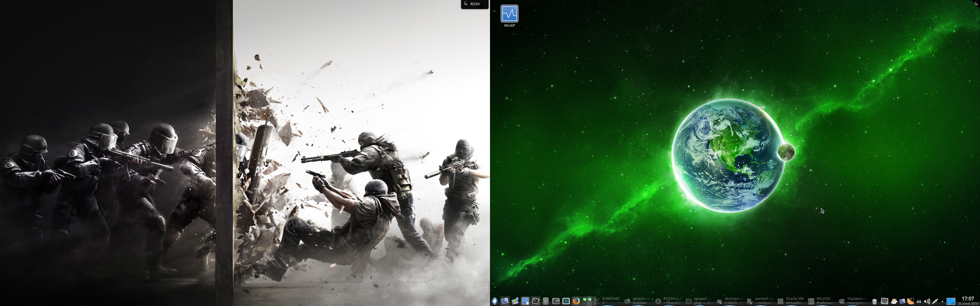This screenshot has width=980, height=306.
Task: Open the volume control in the tray
Action: (x=927, y=301)
